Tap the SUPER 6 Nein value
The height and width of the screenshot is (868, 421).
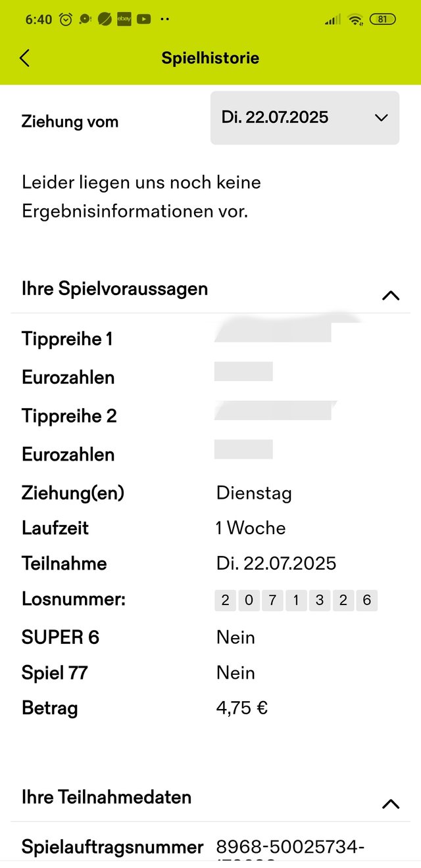coord(235,637)
